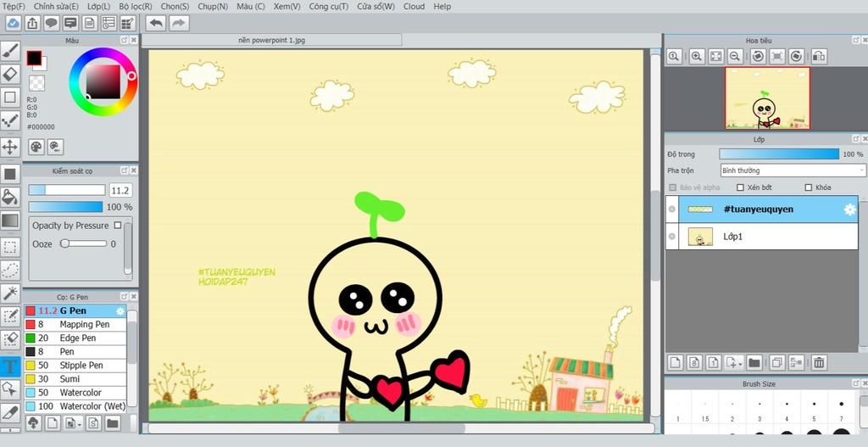The height and width of the screenshot is (447, 868).
Task: Open settings gear of the G Pen brush
Action: coord(120,311)
